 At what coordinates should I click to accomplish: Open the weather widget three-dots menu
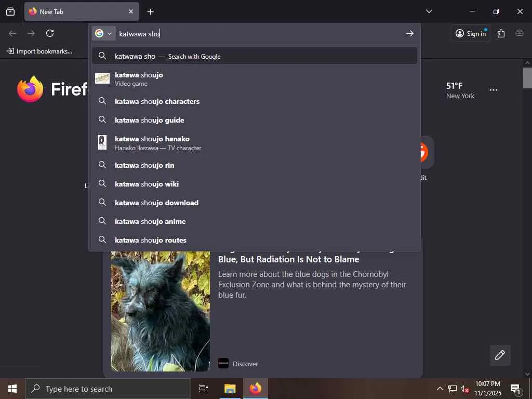494,90
